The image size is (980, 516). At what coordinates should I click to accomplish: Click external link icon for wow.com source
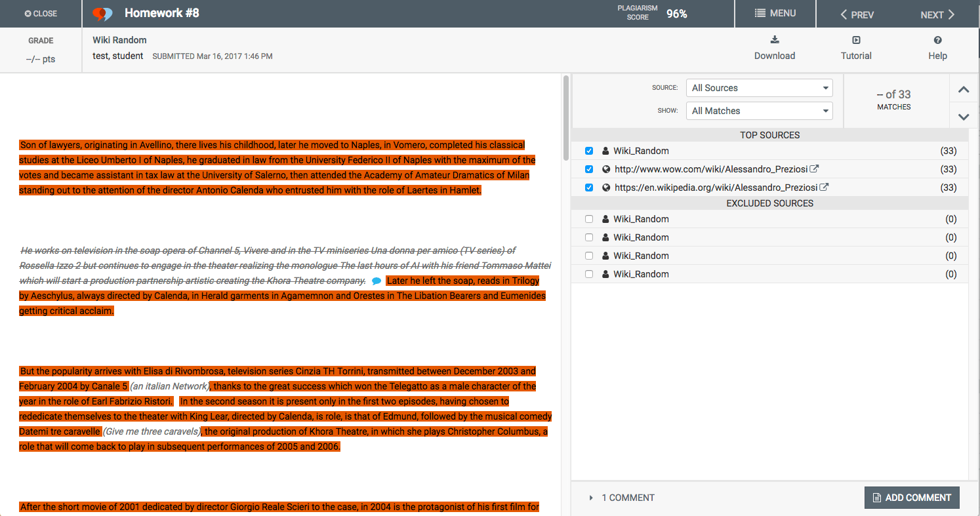coord(814,169)
